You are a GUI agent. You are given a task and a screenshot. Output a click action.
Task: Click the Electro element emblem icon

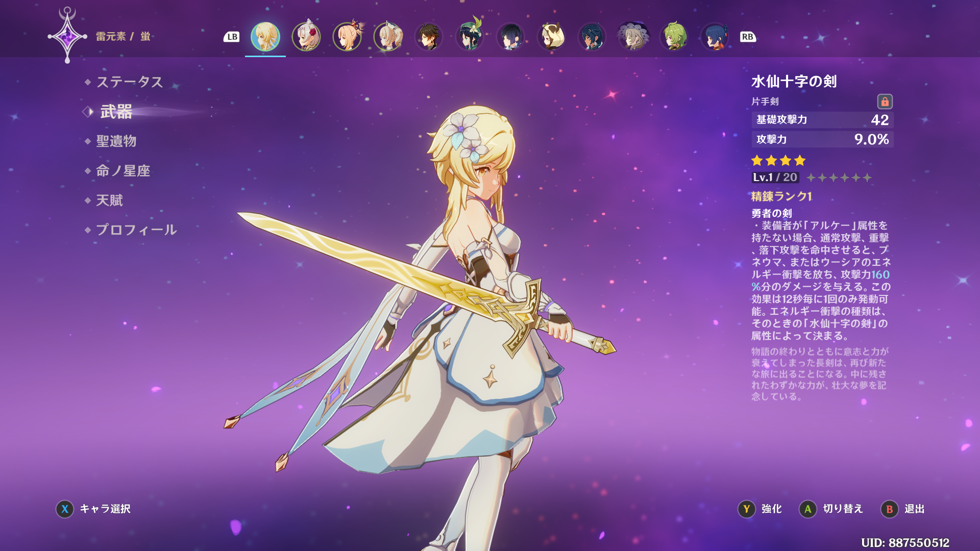click(x=67, y=36)
